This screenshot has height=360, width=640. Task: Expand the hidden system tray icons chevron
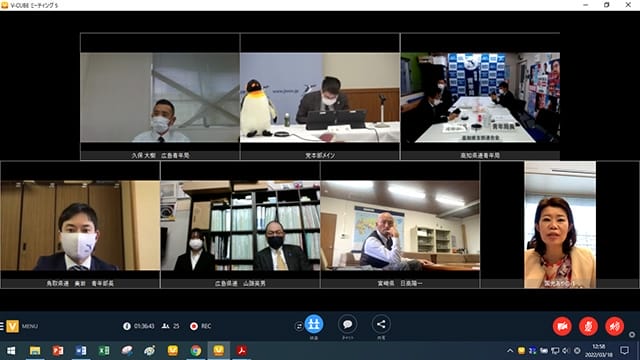click(510, 351)
